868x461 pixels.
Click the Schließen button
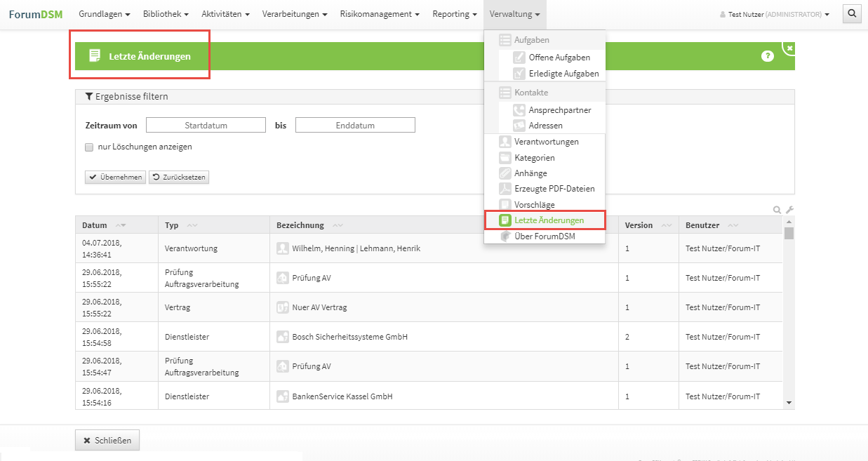(x=107, y=440)
